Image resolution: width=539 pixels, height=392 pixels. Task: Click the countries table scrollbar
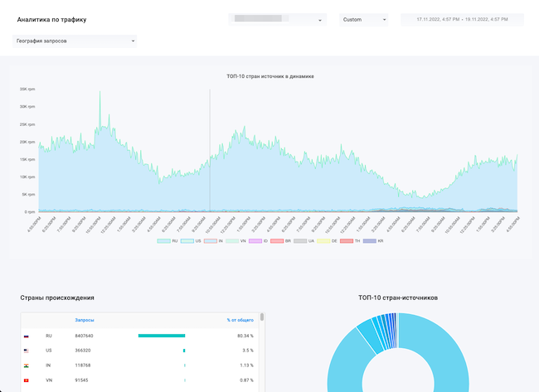coord(263,317)
